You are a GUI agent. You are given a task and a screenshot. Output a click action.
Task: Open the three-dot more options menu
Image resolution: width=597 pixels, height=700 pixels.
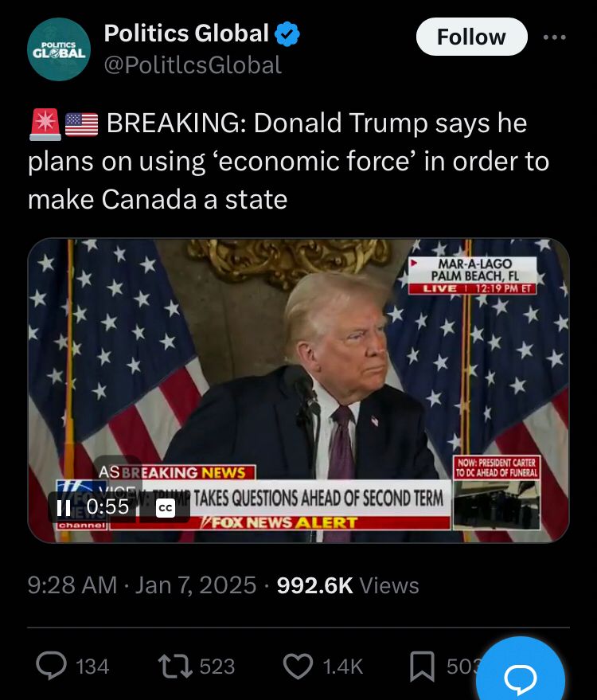pyautogui.click(x=555, y=37)
